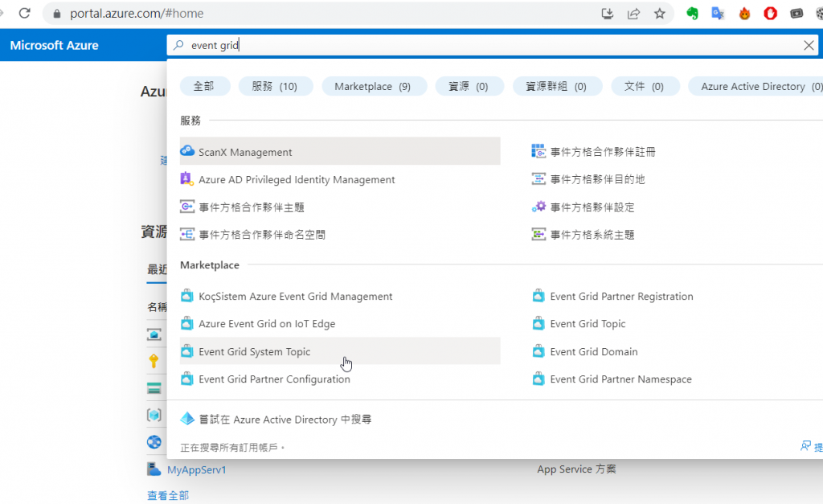
Task: Click 嘗試在 Azure Active Directory 中搜尋
Action: [x=285, y=419]
